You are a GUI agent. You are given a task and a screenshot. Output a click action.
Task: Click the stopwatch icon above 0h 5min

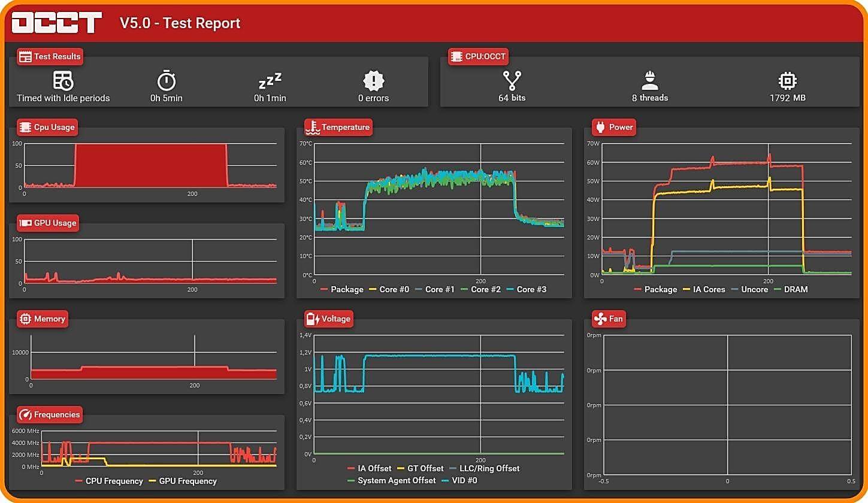[167, 80]
